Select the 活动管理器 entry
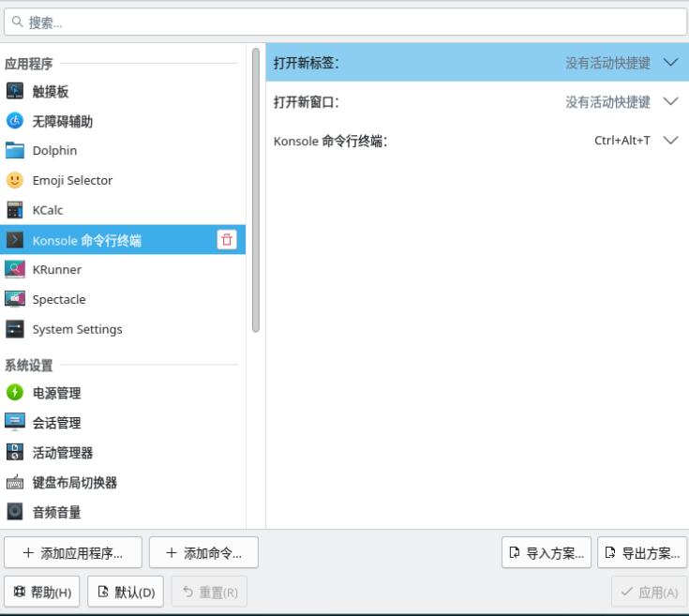The width and height of the screenshot is (689, 616). point(123,453)
